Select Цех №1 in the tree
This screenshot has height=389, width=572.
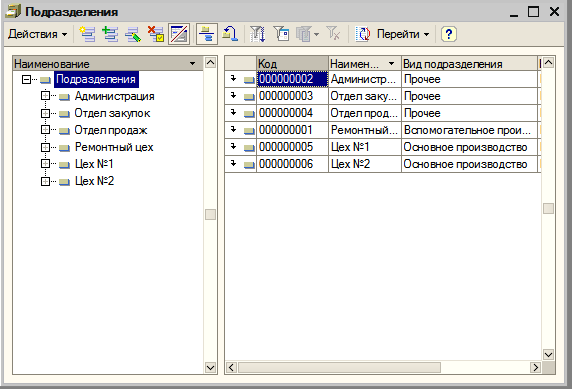[94, 164]
